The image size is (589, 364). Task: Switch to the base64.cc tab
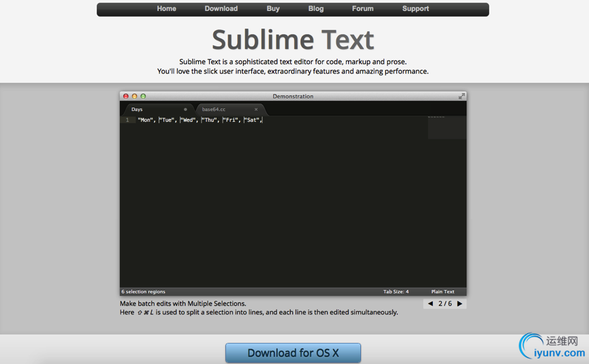(230, 109)
